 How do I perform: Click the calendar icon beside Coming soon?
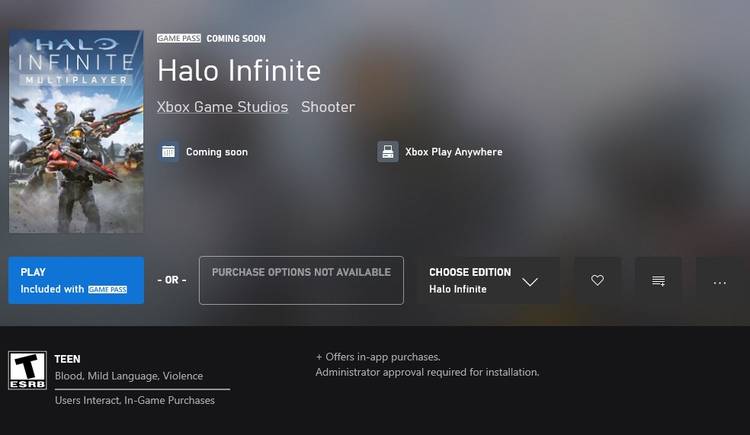click(169, 152)
